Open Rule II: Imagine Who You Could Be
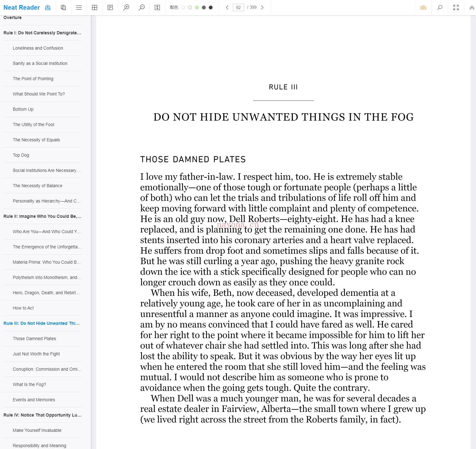This screenshot has width=476, height=449. [42, 216]
